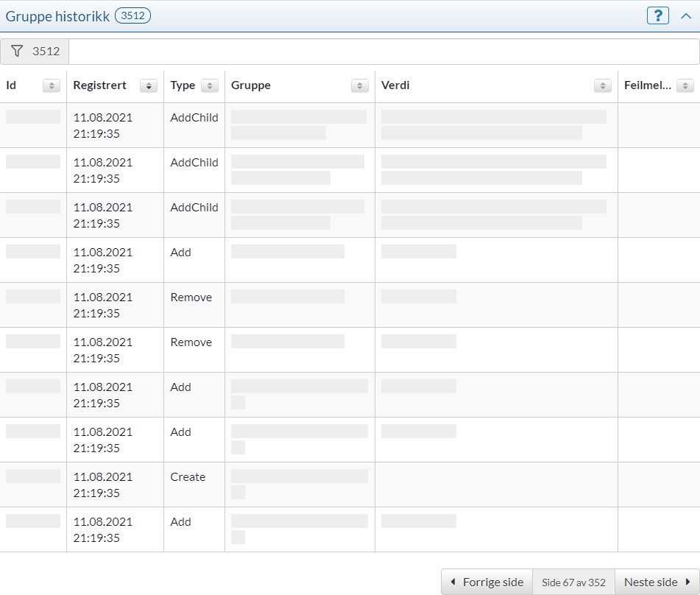Collapse the Gruppe historikk panel
This screenshot has width=700, height=595.
click(685, 15)
